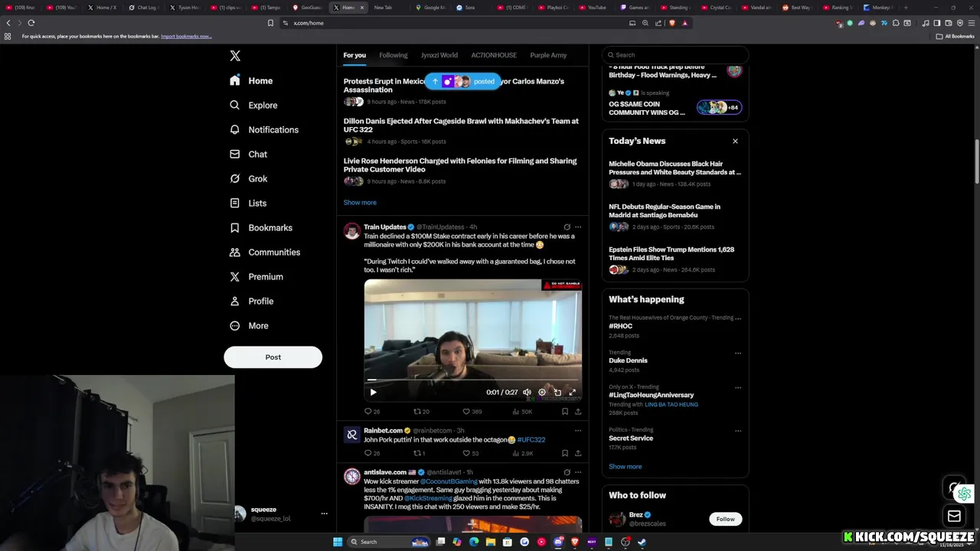Toggle picture-in-picture on the video
Viewport: 980px width, 551px height.
(x=557, y=392)
